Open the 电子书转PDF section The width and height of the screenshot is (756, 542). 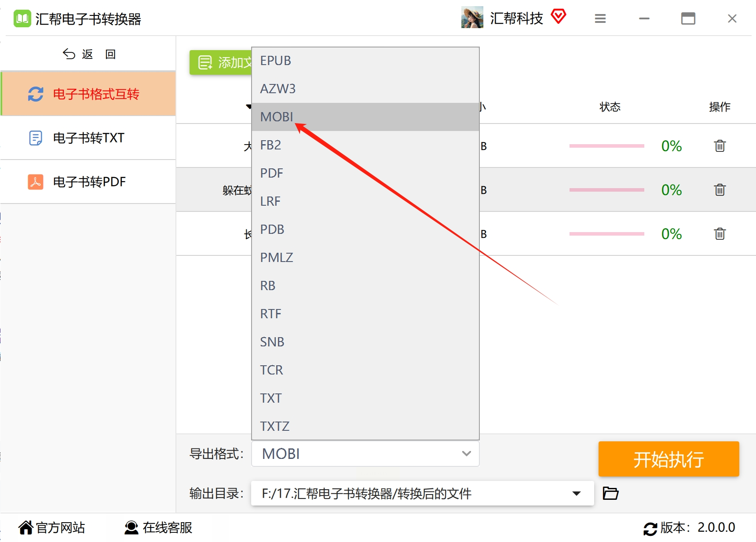88,182
